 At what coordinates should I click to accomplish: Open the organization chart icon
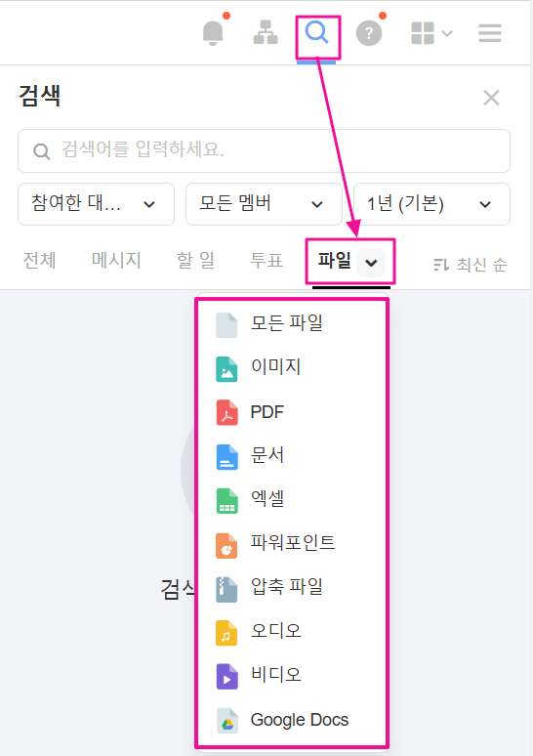click(266, 33)
